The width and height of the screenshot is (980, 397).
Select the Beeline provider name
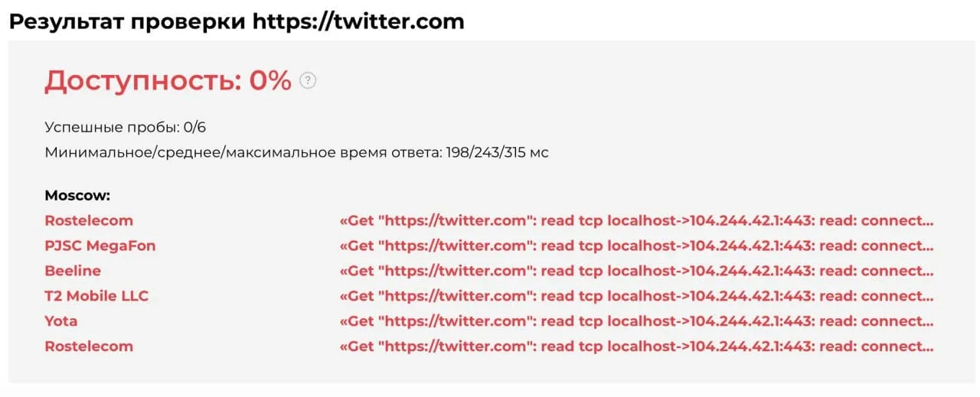(x=73, y=271)
